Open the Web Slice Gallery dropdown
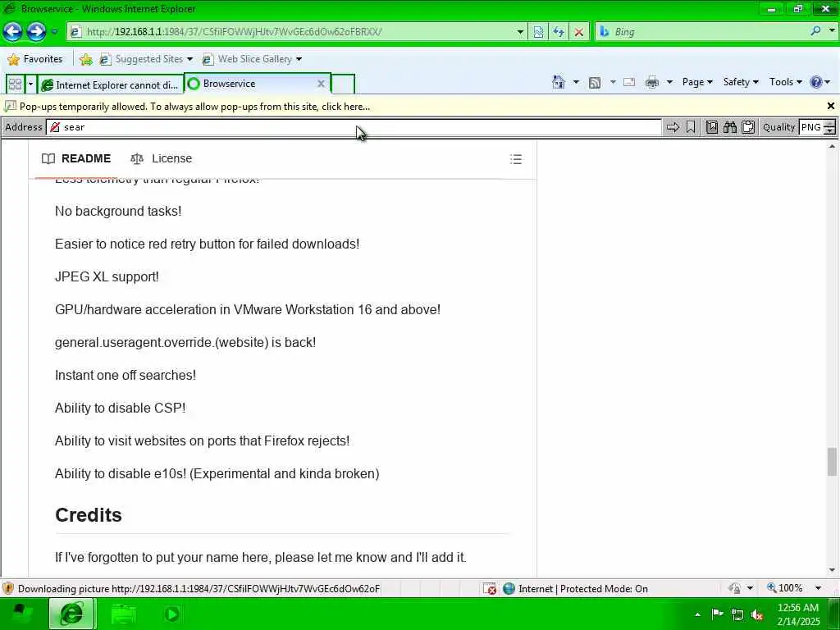 (253, 59)
